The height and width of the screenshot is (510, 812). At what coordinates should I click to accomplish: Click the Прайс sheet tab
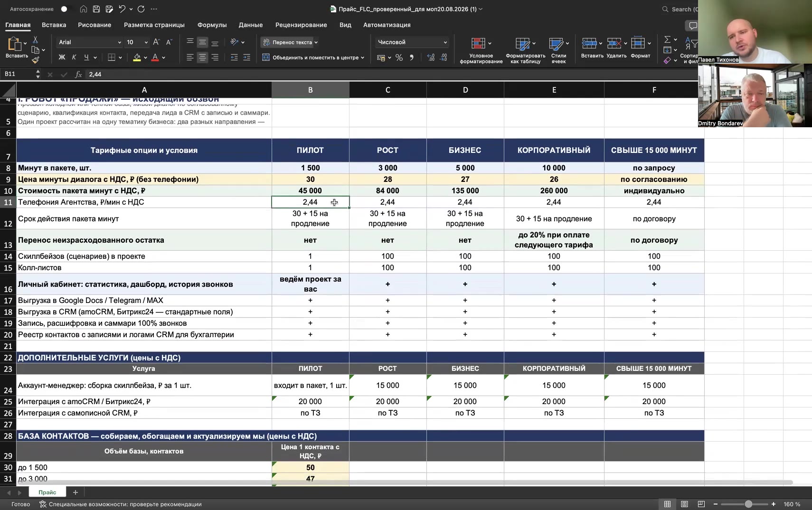pos(47,492)
